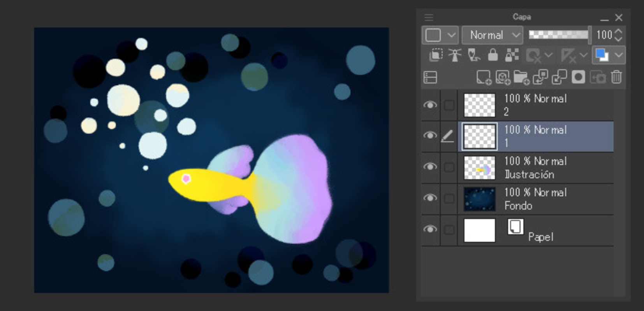Click the clip to layer below icon
The width and height of the screenshot is (644, 311).
[x=436, y=56]
